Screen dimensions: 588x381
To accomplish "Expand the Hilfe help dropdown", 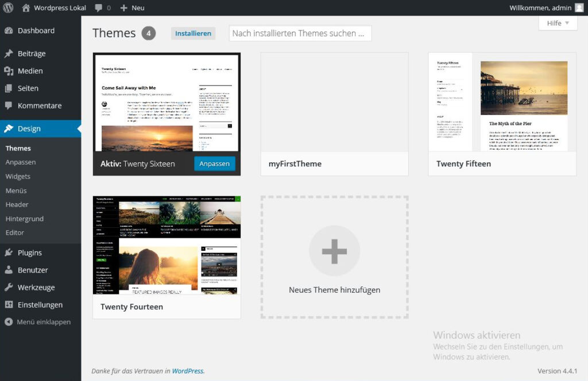I will coord(558,23).
